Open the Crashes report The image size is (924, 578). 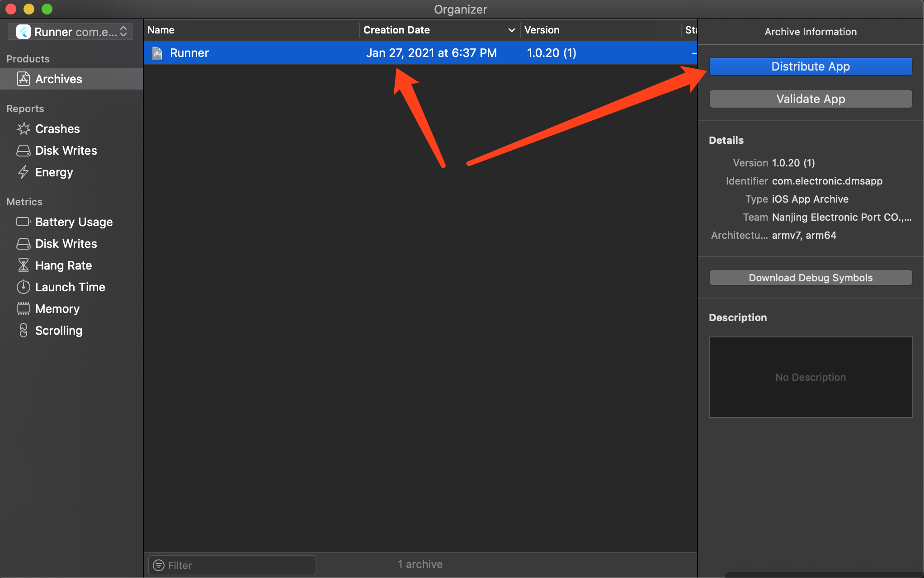point(57,129)
